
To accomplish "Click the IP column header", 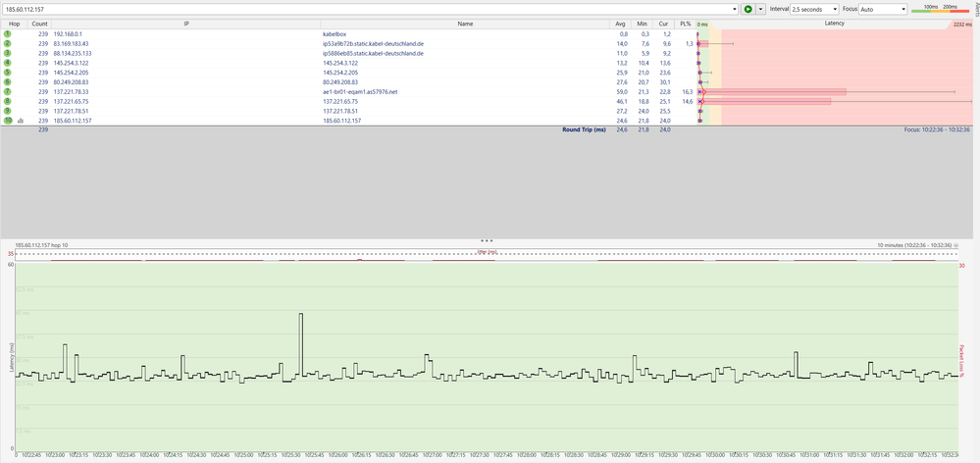I will pyautogui.click(x=186, y=24).
